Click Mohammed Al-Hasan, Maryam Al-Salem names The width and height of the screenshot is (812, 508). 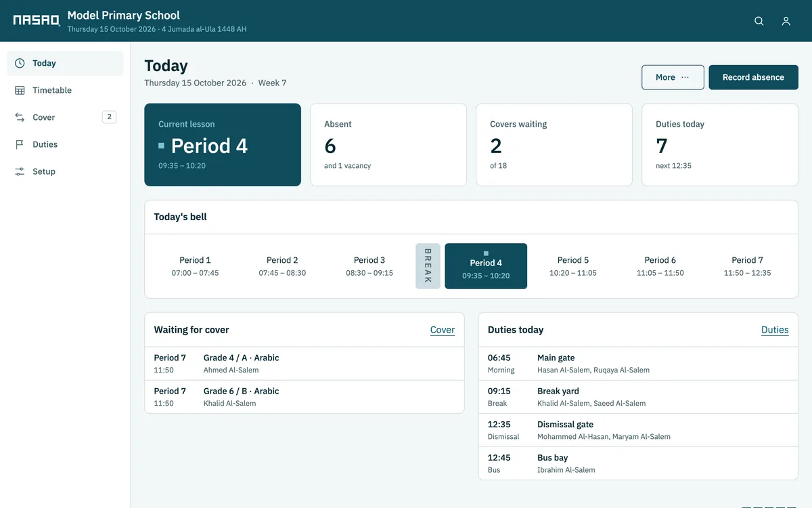tap(604, 437)
